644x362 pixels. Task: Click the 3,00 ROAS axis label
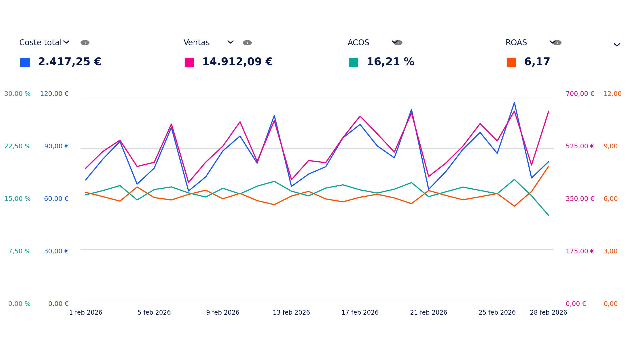610,251
